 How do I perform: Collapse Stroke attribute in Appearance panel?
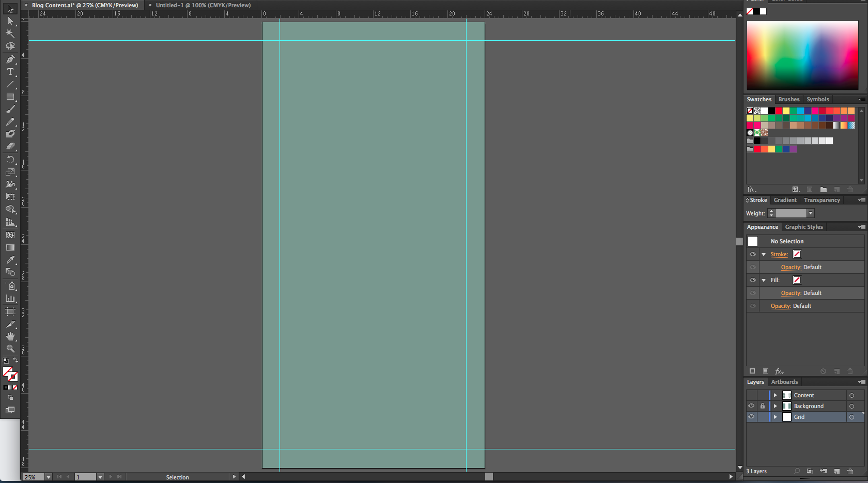click(764, 254)
